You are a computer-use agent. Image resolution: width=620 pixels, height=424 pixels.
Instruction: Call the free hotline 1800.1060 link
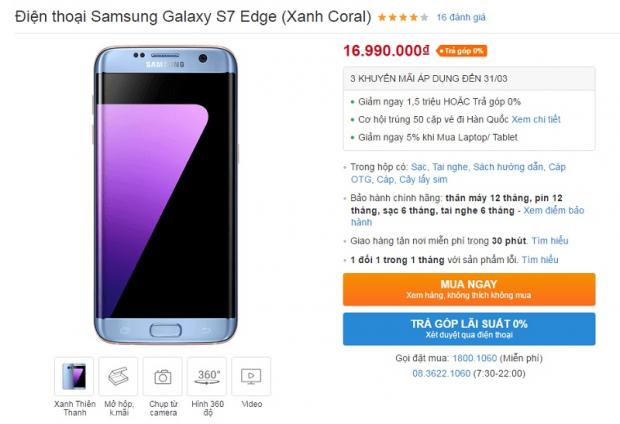[x=475, y=359]
